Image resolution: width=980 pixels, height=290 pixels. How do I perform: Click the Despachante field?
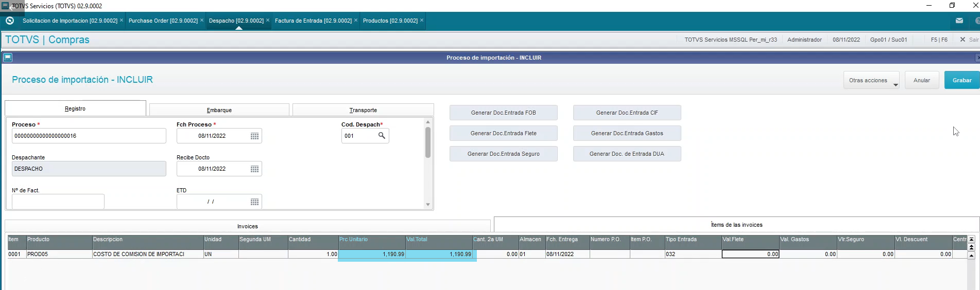click(89, 169)
